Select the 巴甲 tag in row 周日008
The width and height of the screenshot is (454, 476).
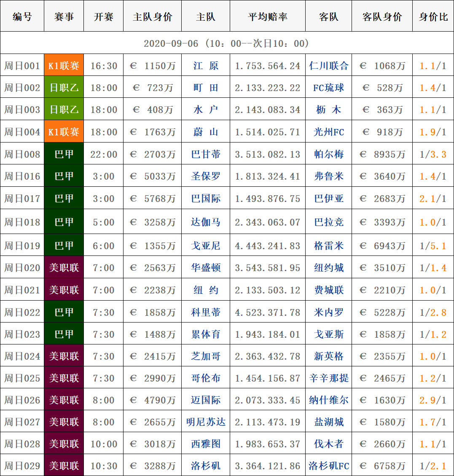pos(64,154)
